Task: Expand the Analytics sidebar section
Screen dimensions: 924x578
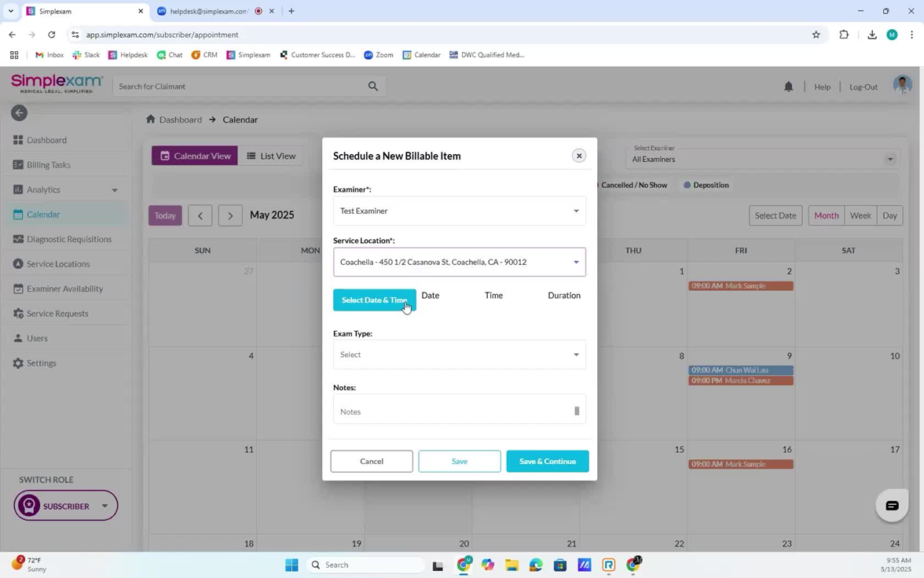Action: 64,190
